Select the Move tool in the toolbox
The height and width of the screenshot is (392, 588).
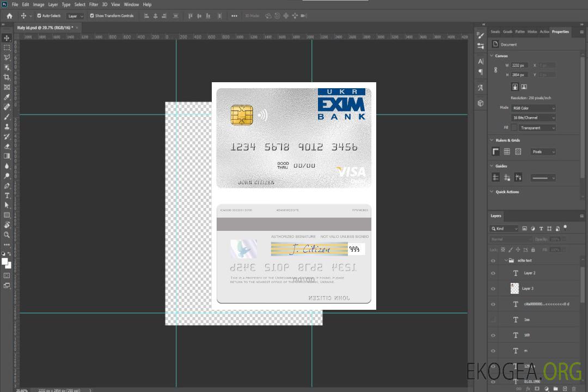click(x=7, y=38)
